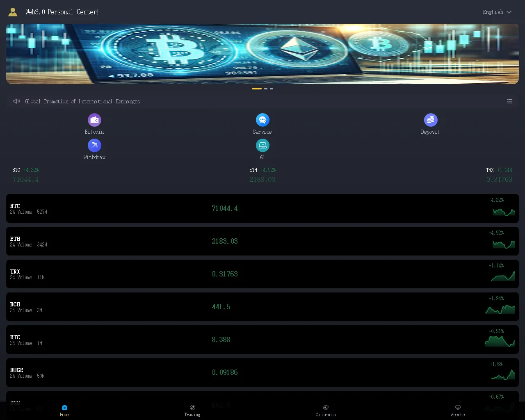Open the announcement list menu icon
This screenshot has height=420, width=525.
point(509,101)
